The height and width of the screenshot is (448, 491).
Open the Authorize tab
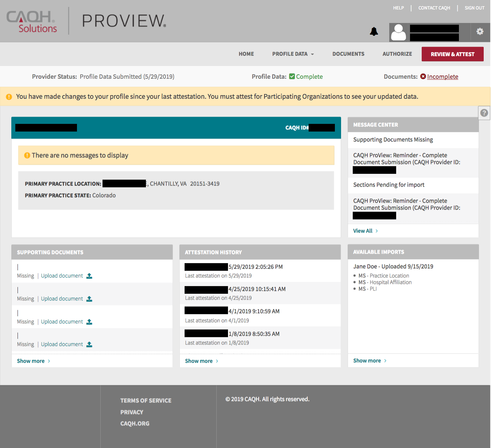[x=397, y=54]
